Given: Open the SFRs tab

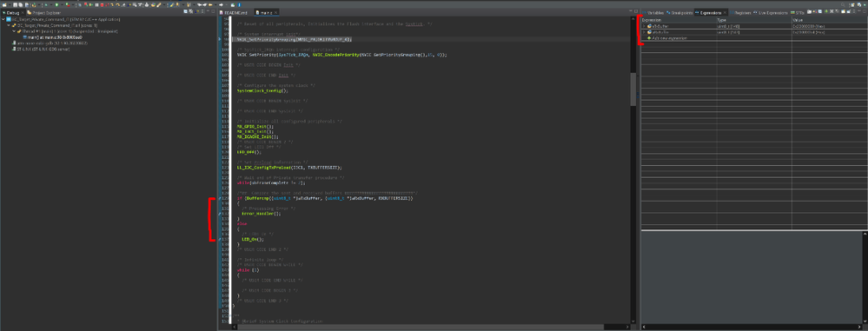Looking at the screenshot, I should pos(797,12).
